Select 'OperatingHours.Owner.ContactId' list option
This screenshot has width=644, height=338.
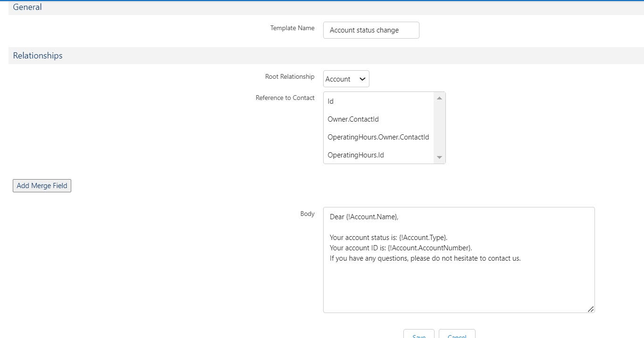point(378,137)
